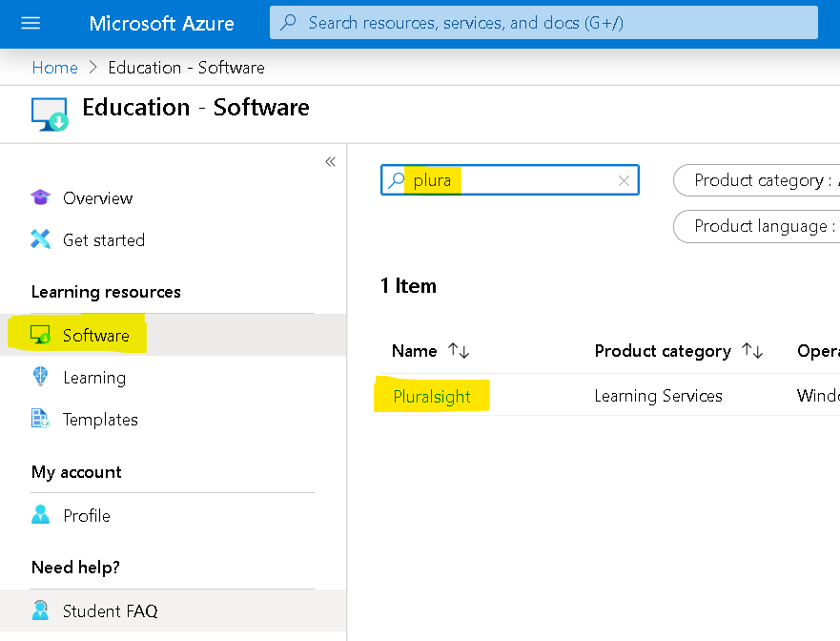Open the hamburger portal menu

[31, 23]
